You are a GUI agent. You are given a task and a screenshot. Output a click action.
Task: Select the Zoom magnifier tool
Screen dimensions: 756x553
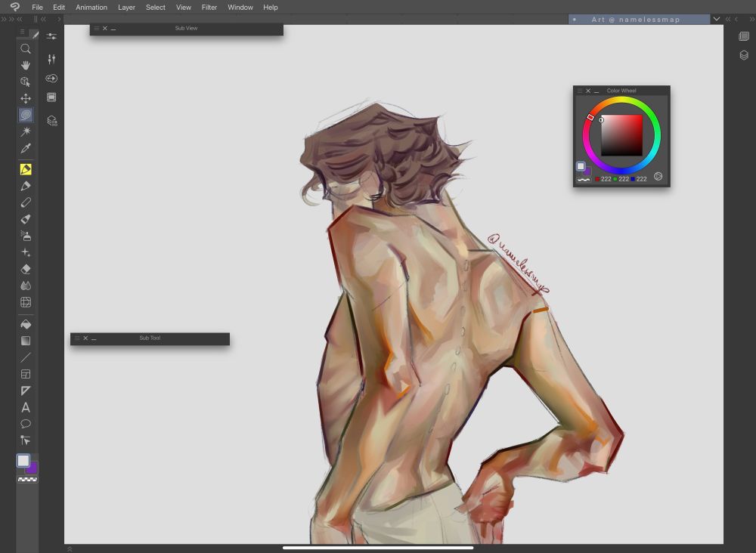coord(26,48)
